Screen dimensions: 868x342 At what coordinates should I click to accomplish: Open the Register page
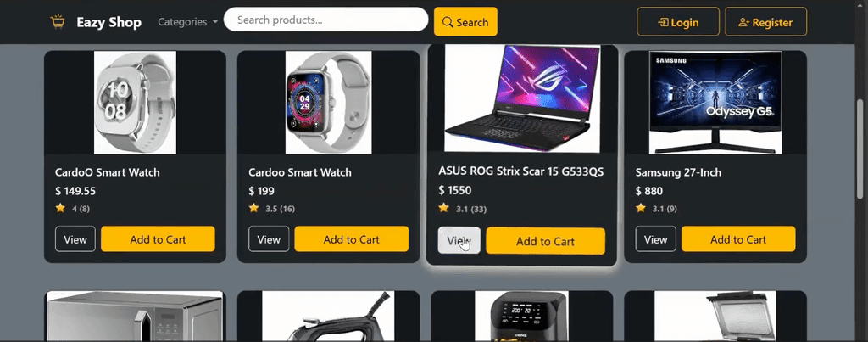pyautogui.click(x=765, y=22)
